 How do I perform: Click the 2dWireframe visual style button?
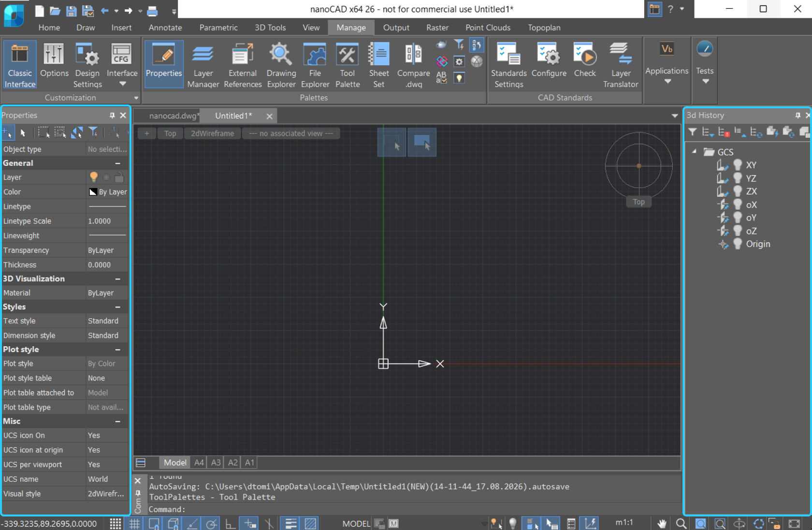coord(212,133)
